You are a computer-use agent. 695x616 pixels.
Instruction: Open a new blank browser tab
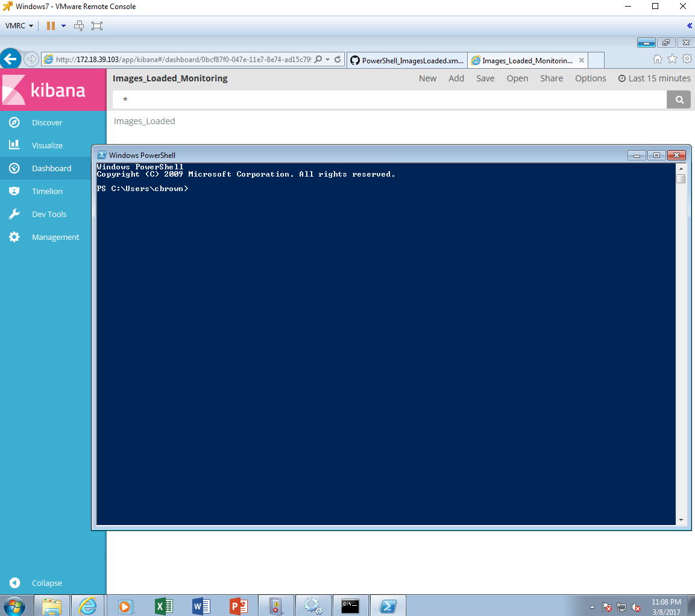(596, 60)
